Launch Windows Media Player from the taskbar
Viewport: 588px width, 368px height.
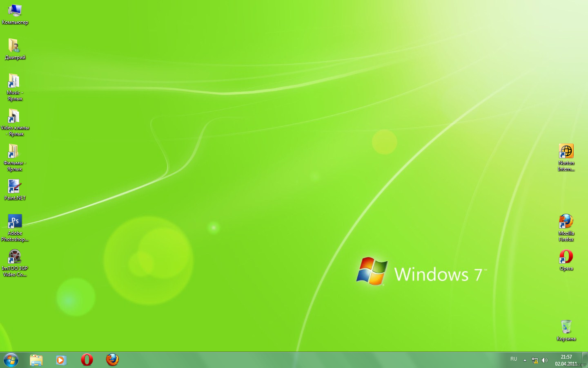(x=61, y=360)
